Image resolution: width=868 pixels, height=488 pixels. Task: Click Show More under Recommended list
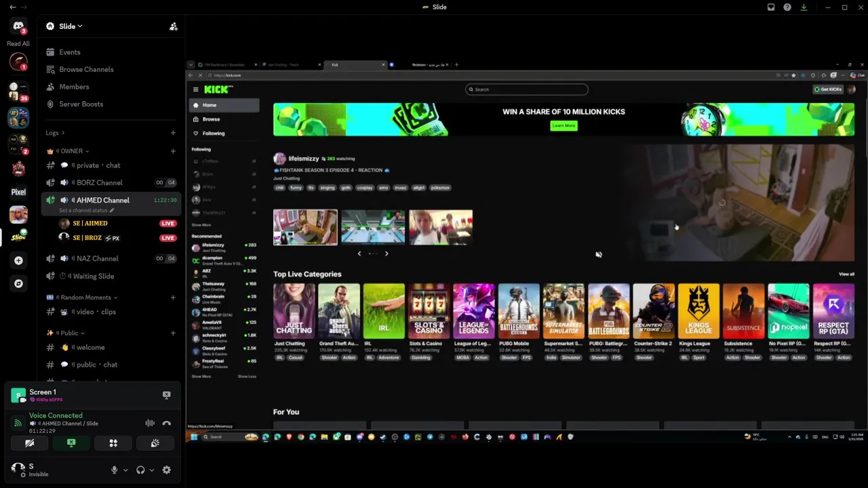201,376
